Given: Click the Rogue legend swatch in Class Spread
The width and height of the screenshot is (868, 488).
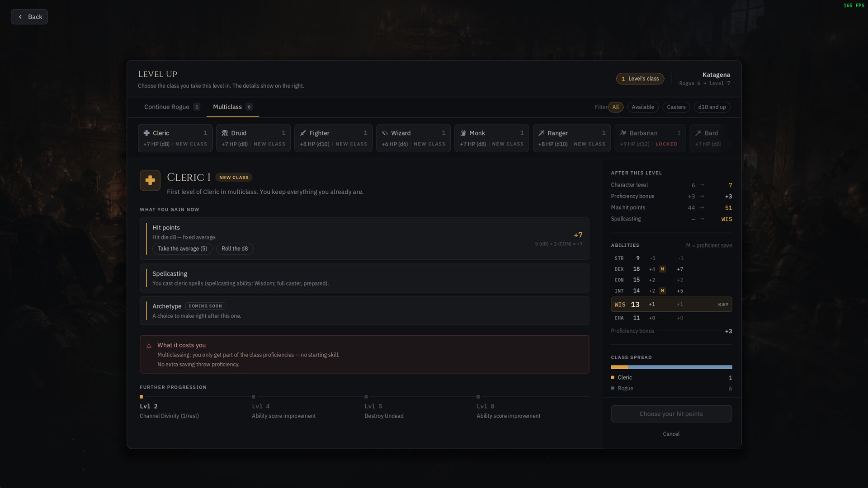Looking at the screenshot, I should point(613,388).
